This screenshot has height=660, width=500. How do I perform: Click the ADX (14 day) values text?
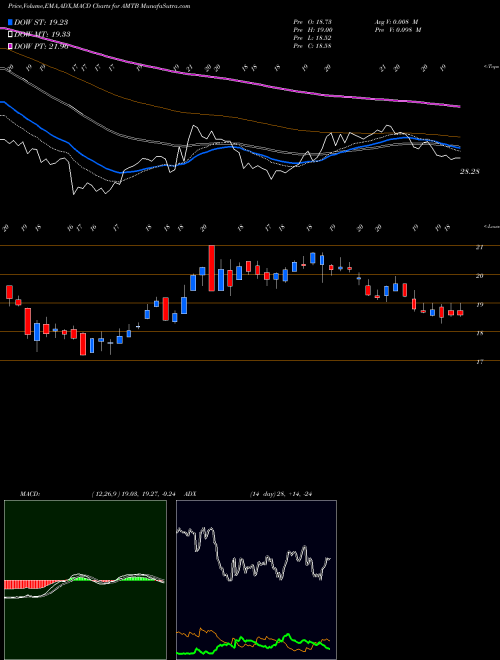point(280,494)
